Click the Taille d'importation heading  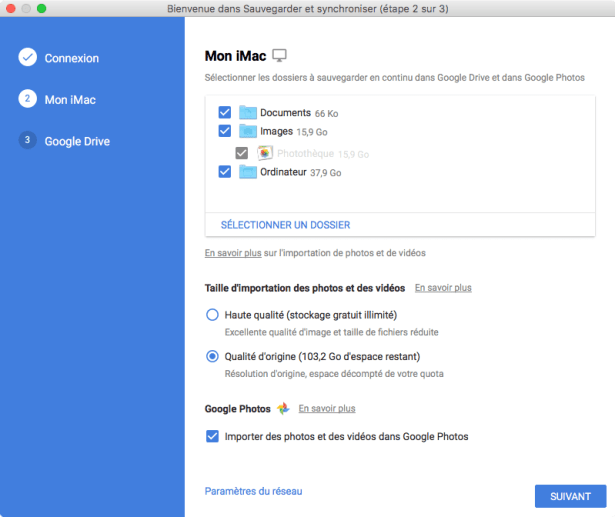[x=305, y=288]
